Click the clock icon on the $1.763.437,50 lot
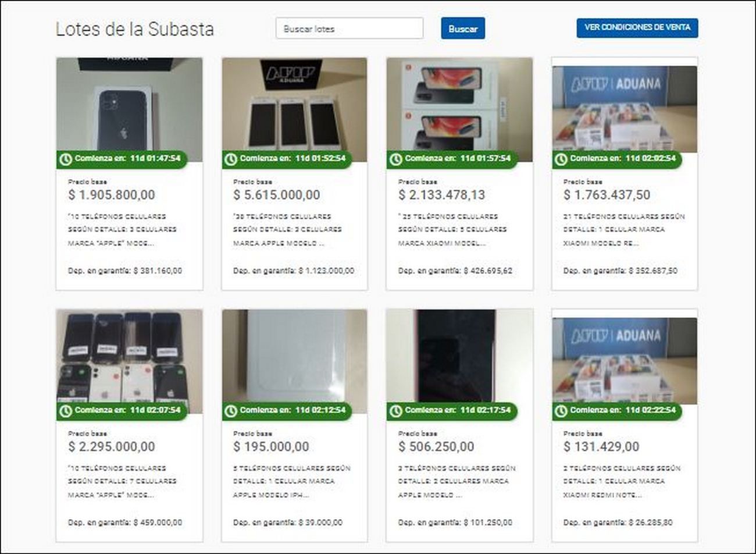 coord(561,159)
